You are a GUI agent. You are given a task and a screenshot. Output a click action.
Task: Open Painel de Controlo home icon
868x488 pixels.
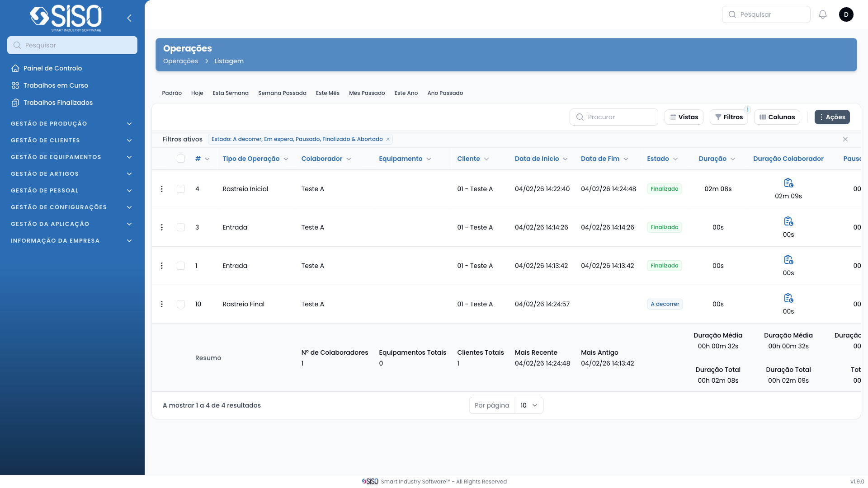[15, 68]
